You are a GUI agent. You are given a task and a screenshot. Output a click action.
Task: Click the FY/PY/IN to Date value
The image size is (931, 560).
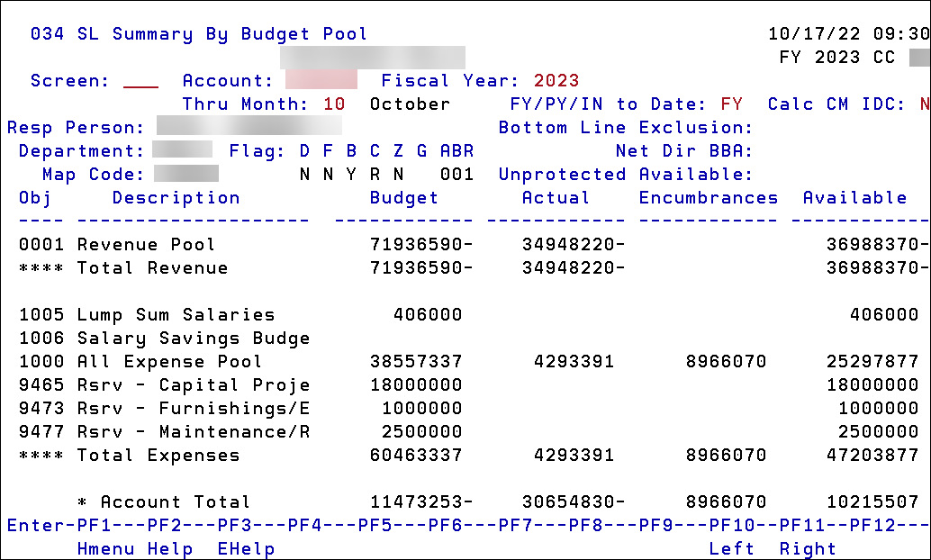tap(731, 104)
